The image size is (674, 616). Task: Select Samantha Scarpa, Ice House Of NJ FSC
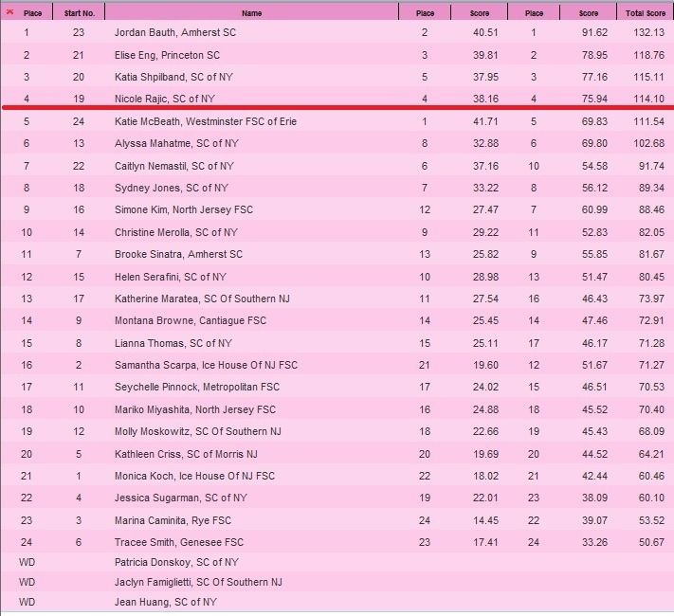click(x=206, y=366)
